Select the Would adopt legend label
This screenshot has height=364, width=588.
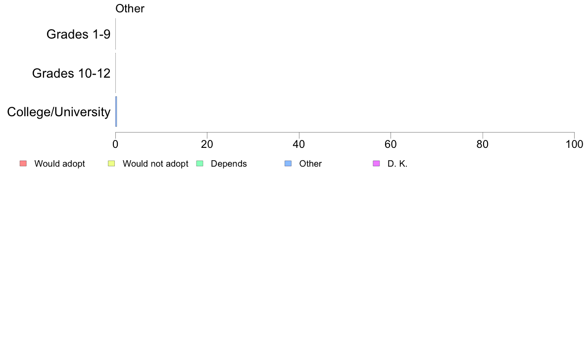[59, 164]
